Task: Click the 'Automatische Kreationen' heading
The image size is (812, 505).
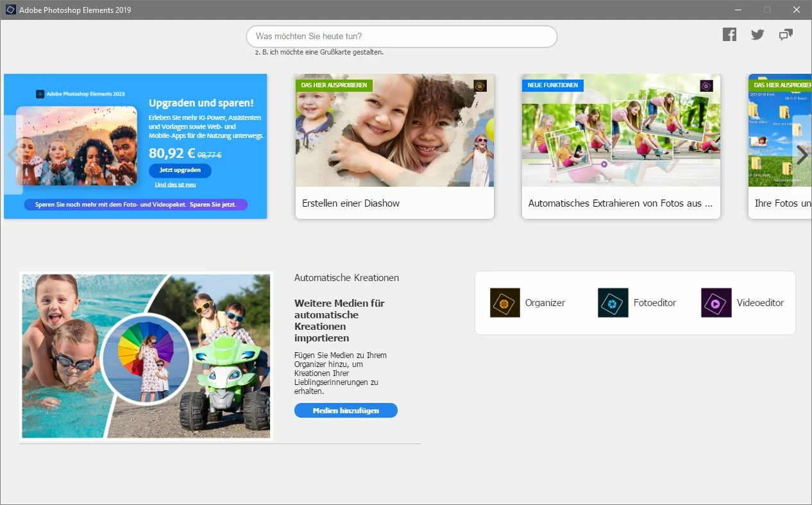Action: (346, 278)
